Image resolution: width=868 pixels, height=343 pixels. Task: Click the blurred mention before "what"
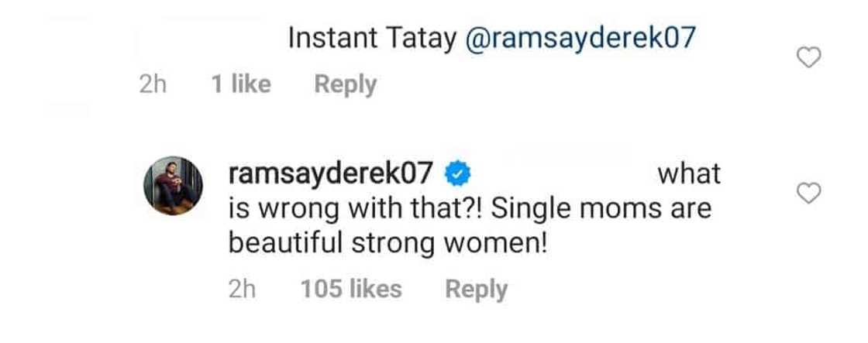click(558, 172)
